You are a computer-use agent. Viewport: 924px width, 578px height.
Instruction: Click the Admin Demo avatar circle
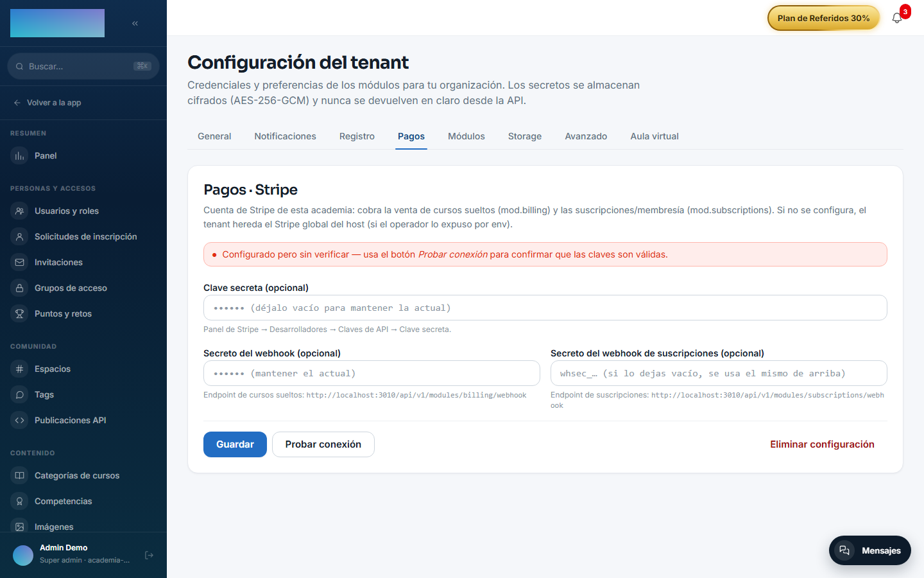[x=23, y=555]
